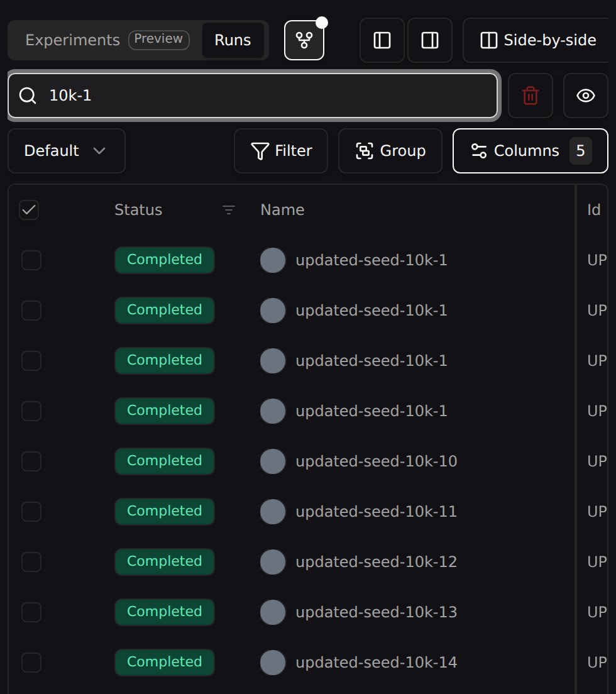Click the Status column header

(138, 210)
